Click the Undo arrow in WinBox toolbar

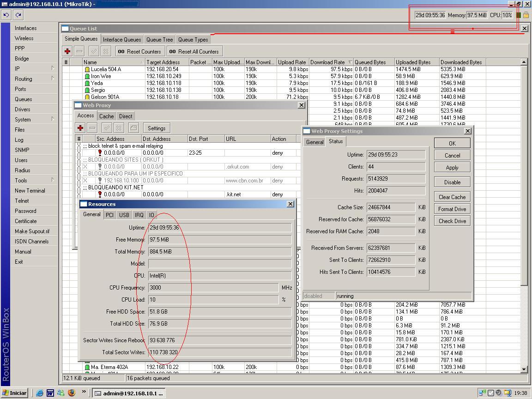coord(6,15)
